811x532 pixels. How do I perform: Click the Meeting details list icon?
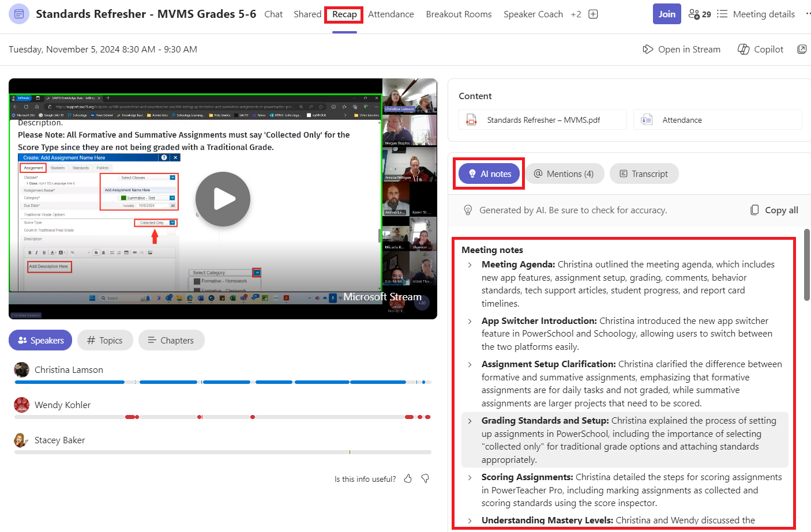pos(722,14)
